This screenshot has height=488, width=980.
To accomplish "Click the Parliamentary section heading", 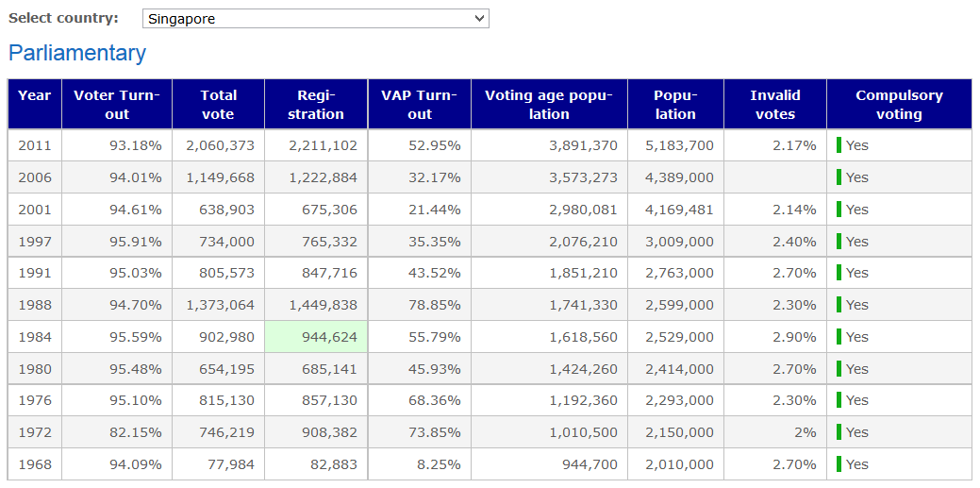I will click(x=77, y=54).
